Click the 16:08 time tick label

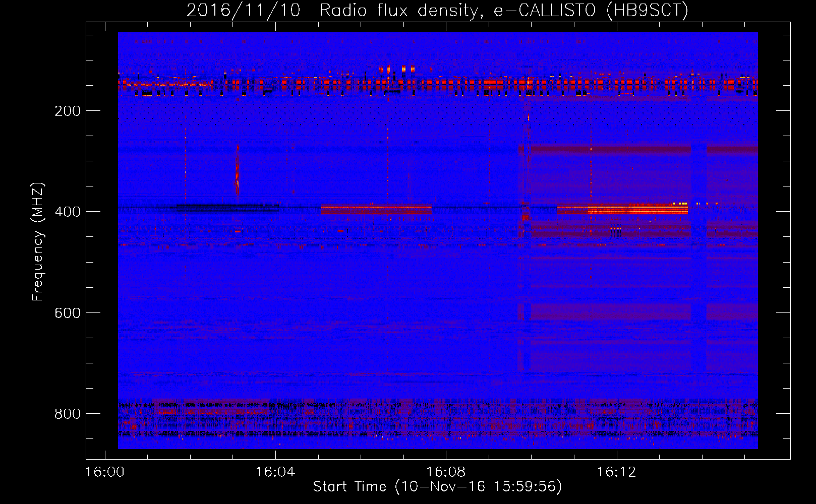coord(446,472)
